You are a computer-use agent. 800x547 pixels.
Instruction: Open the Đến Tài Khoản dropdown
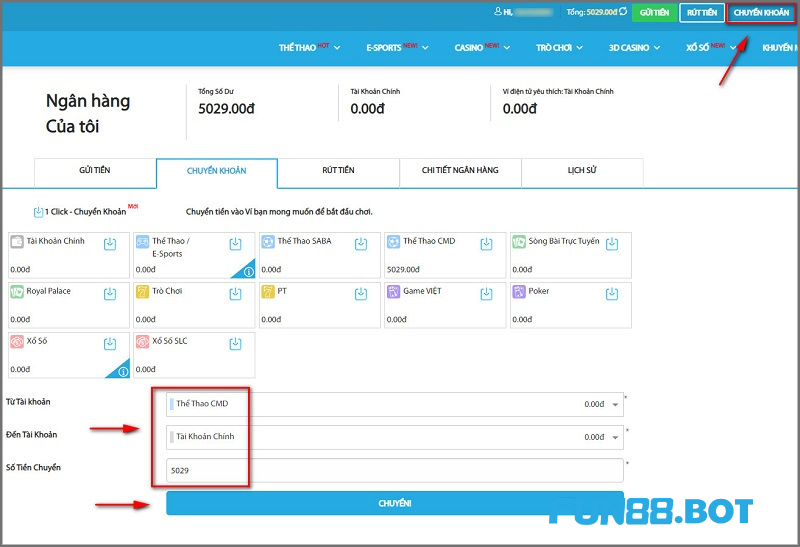pos(615,438)
